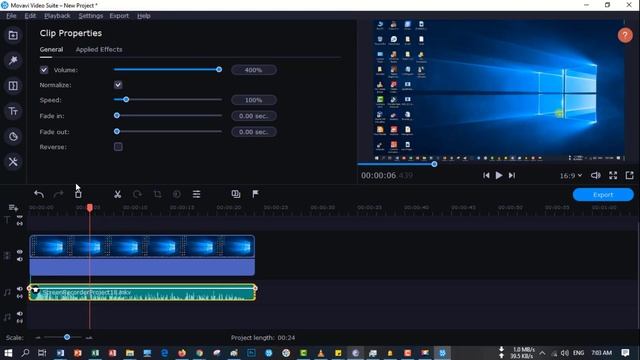Open Windows taskbar search icon
Screen dimensions: 640x360
[x=25, y=353]
